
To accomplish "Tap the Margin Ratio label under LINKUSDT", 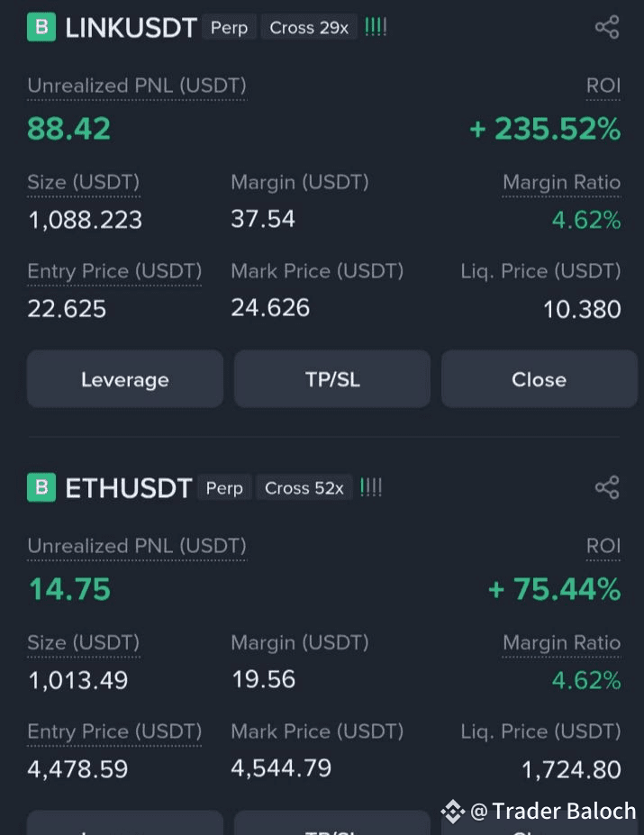I will [561, 183].
